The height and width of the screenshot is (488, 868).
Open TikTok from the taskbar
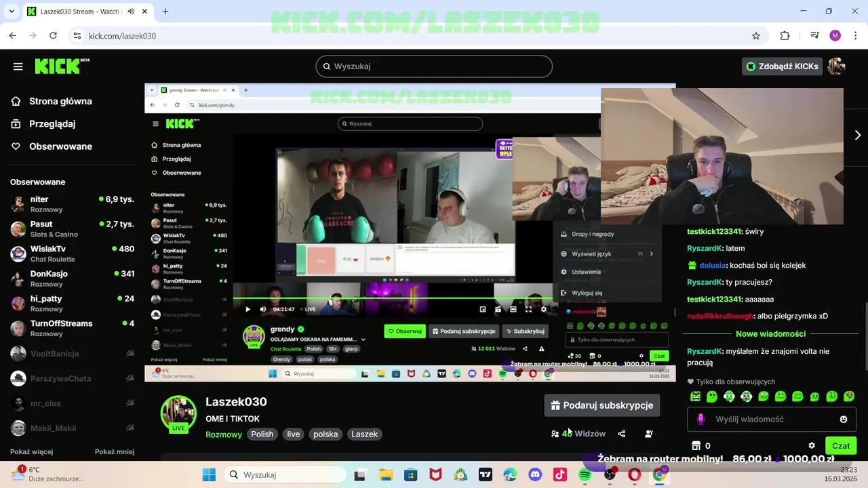click(560, 474)
